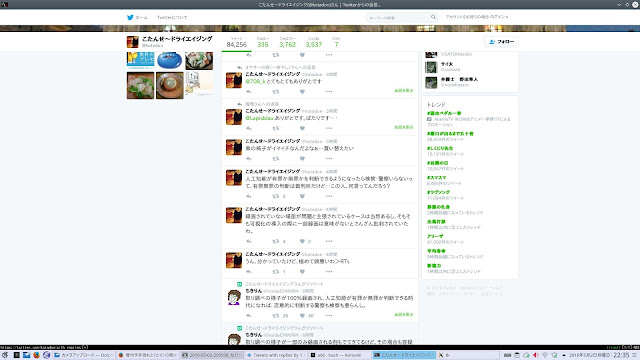Expand the system tray hidden icons arrow
The image size is (640, 360).
(564, 355)
